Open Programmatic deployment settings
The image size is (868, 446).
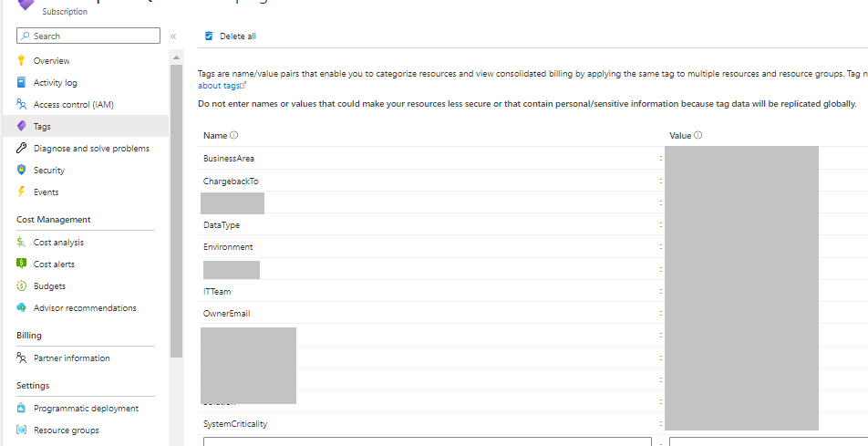[86, 409]
